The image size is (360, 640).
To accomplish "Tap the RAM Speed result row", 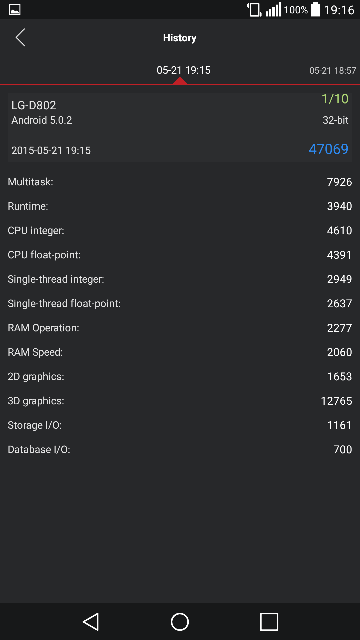I will click(180, 352).
